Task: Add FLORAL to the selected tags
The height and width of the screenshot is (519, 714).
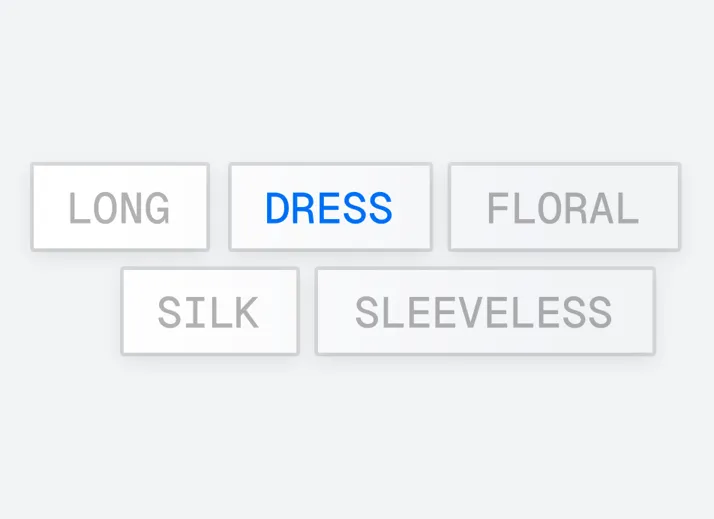Action: coord(564,207)
